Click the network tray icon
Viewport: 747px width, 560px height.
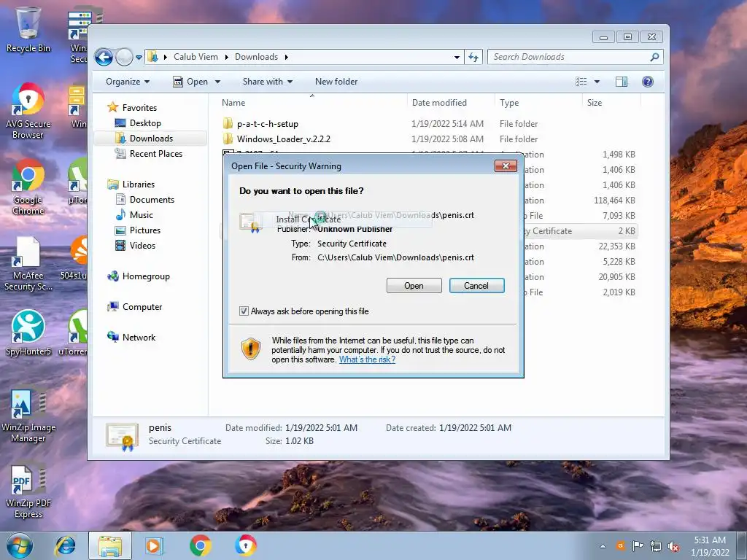pyautogui.click(x=656, y=546)
